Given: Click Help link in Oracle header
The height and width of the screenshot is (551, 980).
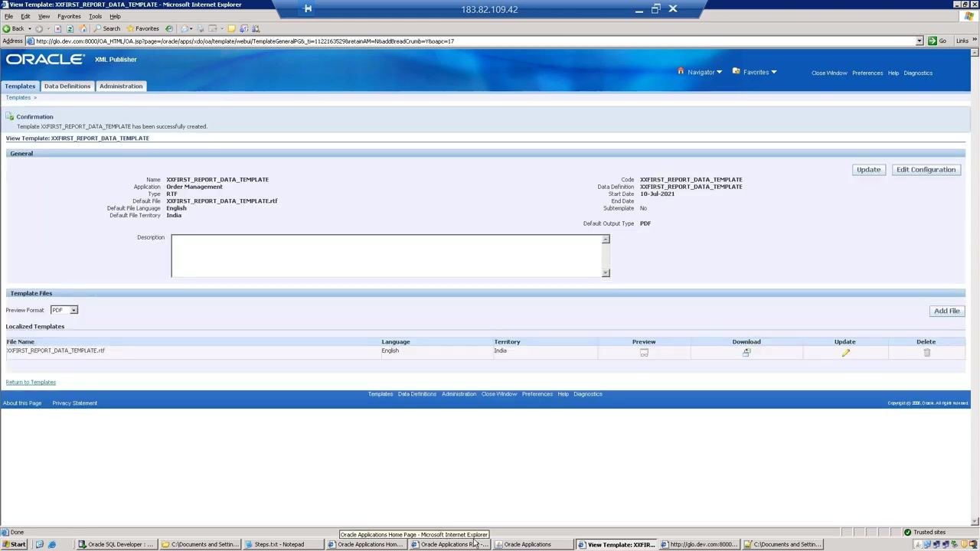Looking at the screenshot, I should point(893,73).
